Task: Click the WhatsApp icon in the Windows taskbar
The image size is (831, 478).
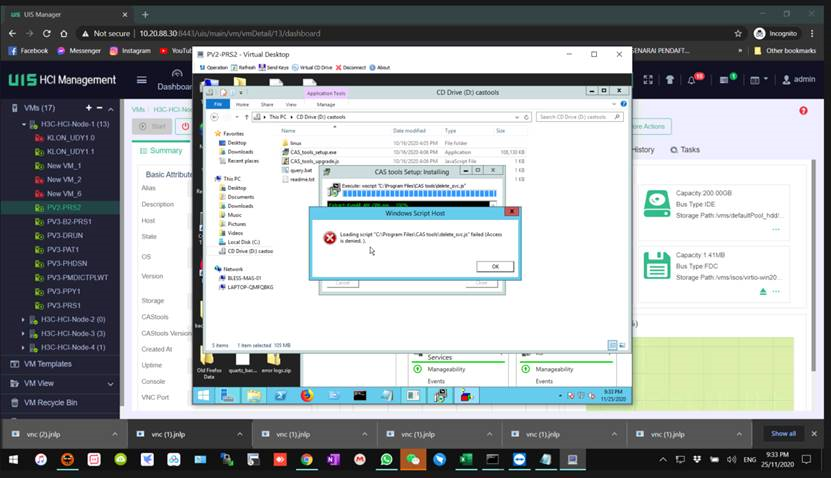Action: point(386,459)
